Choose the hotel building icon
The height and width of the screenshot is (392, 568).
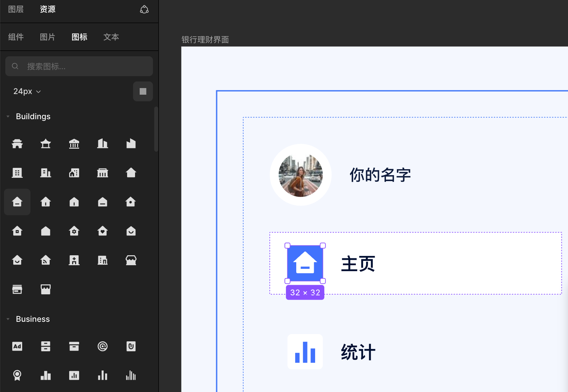103,260
